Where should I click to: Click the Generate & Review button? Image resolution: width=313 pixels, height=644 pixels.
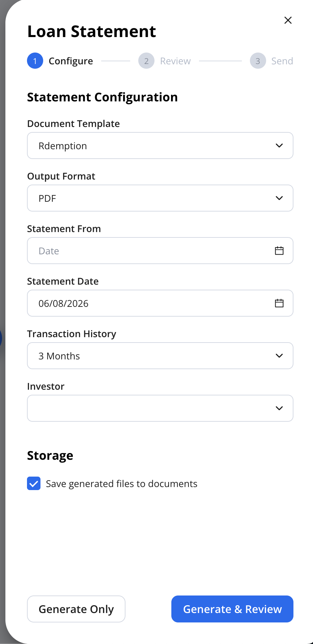pyautogui.click(x=232, y=609)
